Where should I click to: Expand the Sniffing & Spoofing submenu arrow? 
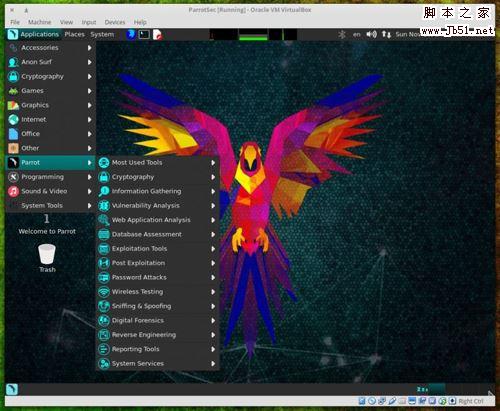click(x=213, y=306)
